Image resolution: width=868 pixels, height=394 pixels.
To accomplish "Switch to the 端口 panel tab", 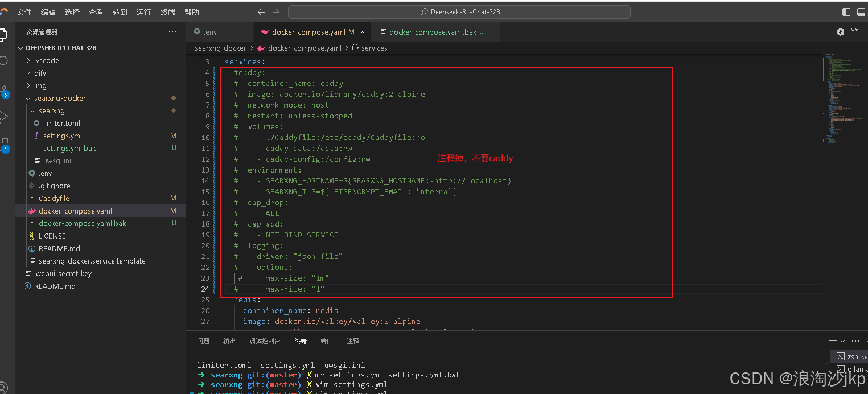I will tap(327, 341).
